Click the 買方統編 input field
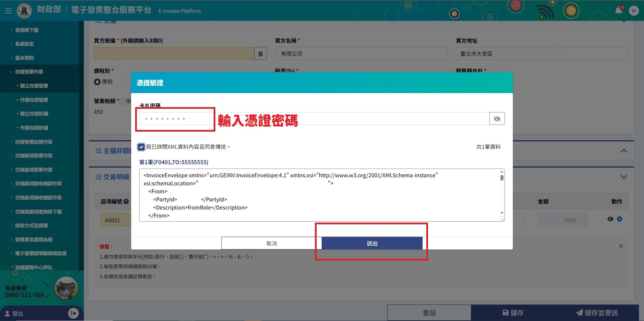Viewport: 644px width, 321px height. coord(174,54)
